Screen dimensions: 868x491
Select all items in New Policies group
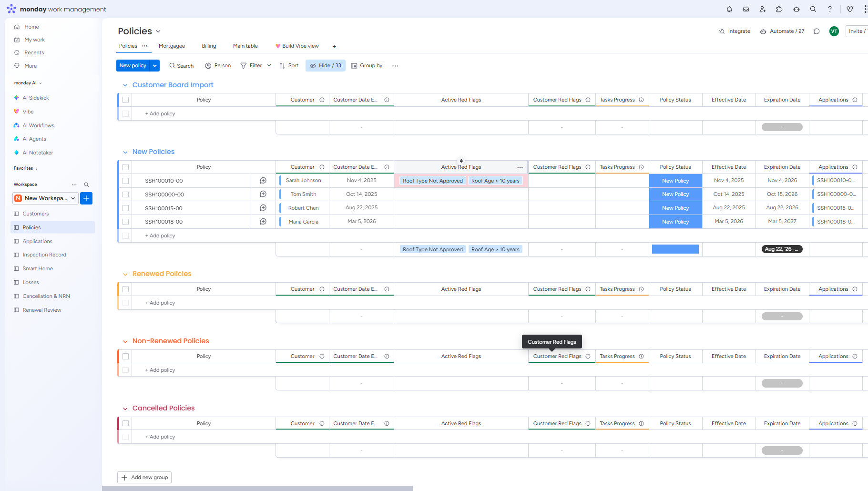125,167
